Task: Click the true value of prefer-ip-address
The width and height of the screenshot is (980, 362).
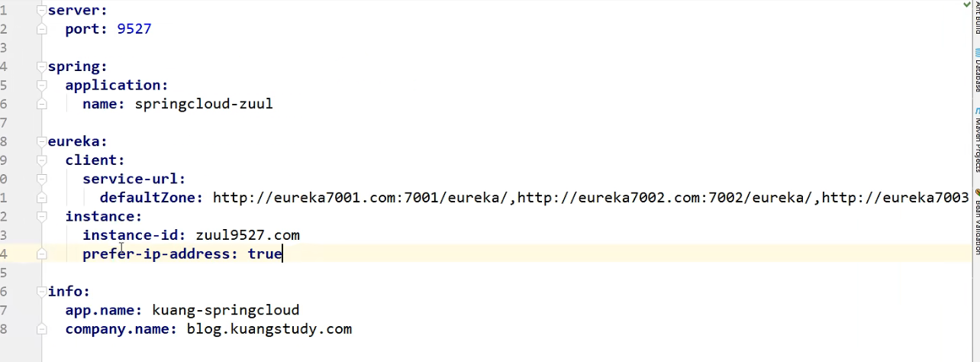Action: (264, 254)
